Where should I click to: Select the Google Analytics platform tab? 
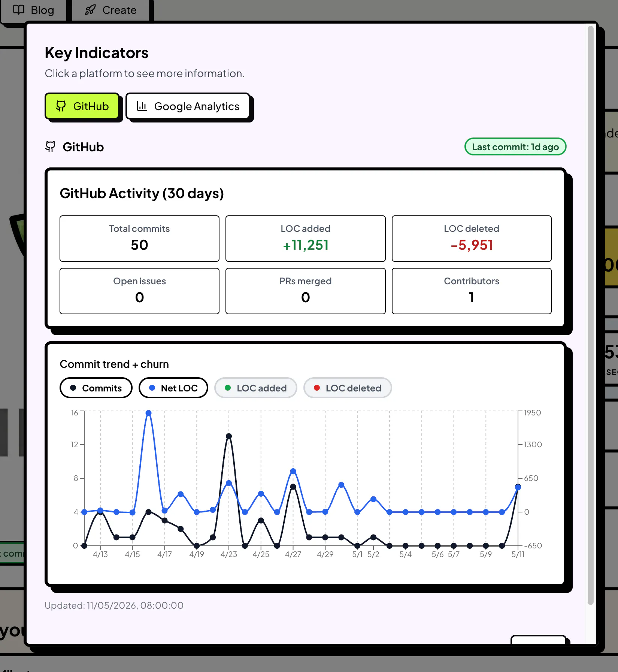(x=188, y=106)
